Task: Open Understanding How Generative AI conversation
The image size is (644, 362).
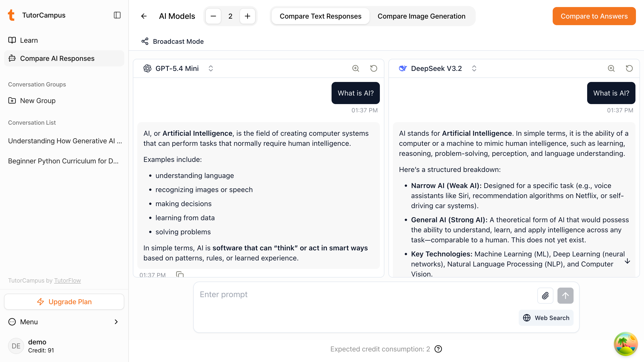Action: [65, 141]
